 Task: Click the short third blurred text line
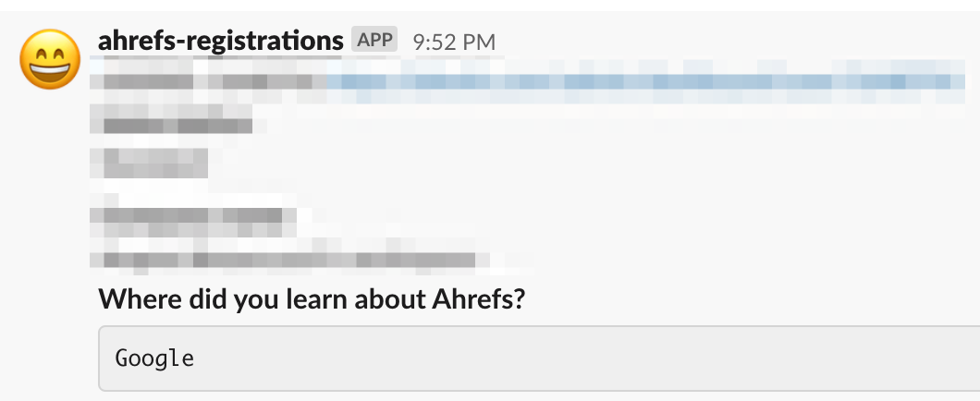point(150,164)
